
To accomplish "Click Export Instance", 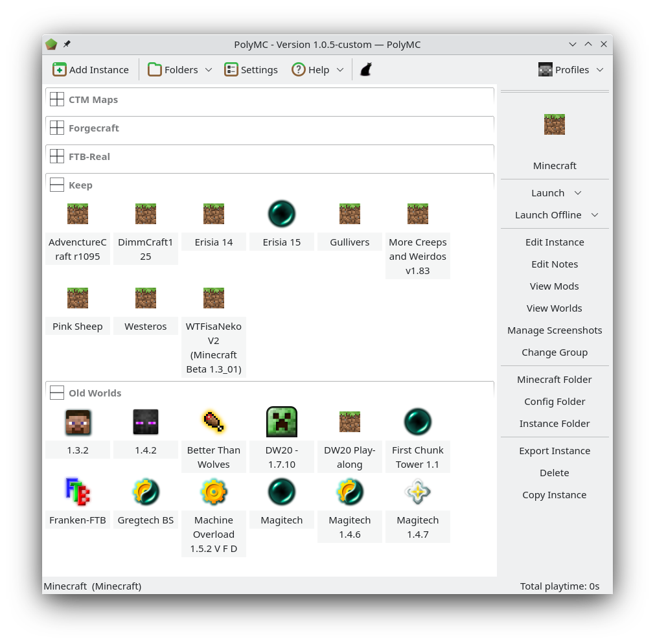I will [x=555, y=451].
